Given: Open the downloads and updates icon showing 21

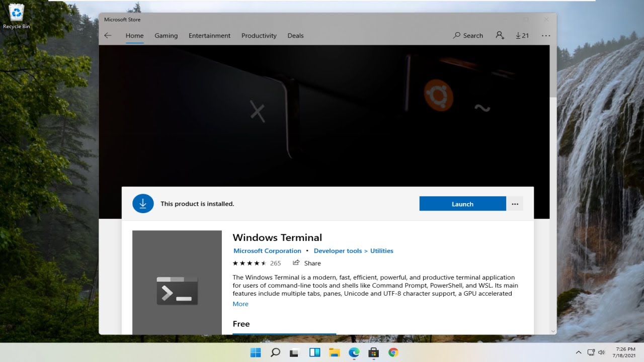Looking at the screenshot, I should click(x=522, y=36).
